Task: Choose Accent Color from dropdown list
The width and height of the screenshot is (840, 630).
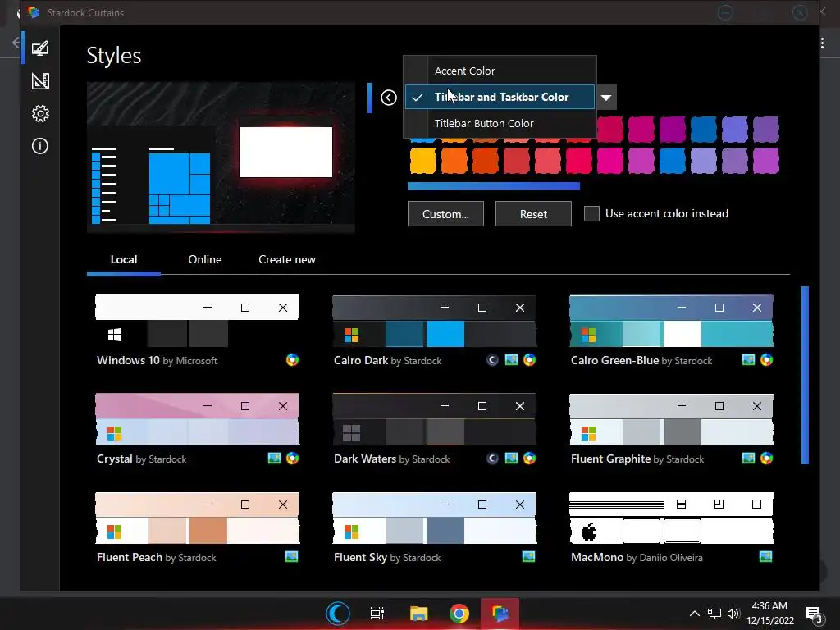Action: pyautogui.click(x=500, y=71)
